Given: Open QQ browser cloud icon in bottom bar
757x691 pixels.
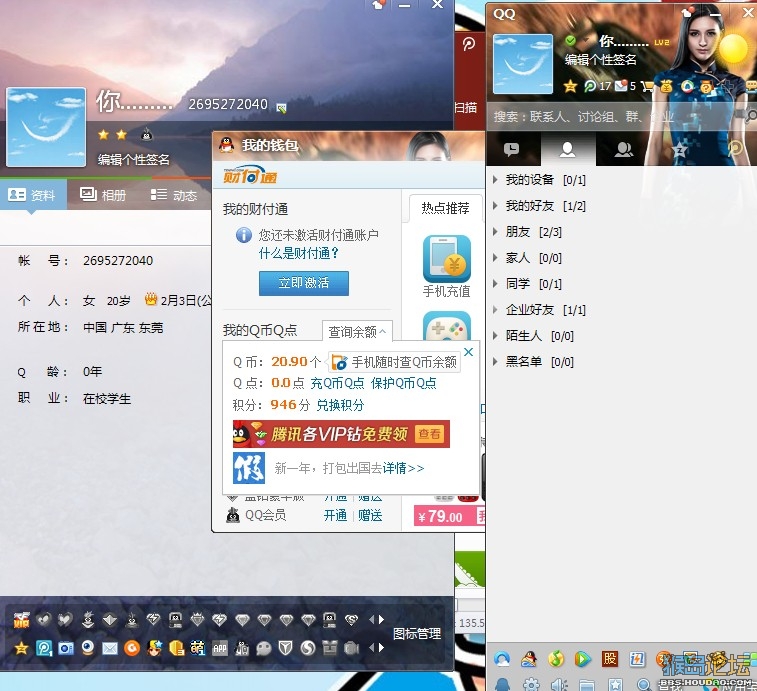Looking at the screenshot, I should tap(502, 659).
